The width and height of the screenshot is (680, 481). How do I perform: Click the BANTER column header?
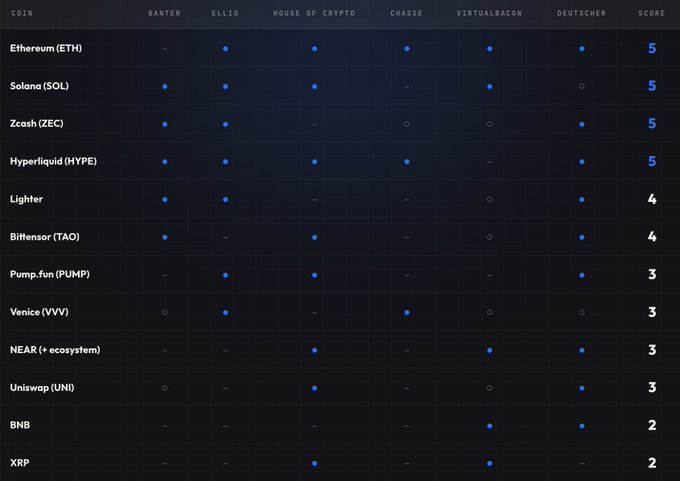tap(164, 13)
